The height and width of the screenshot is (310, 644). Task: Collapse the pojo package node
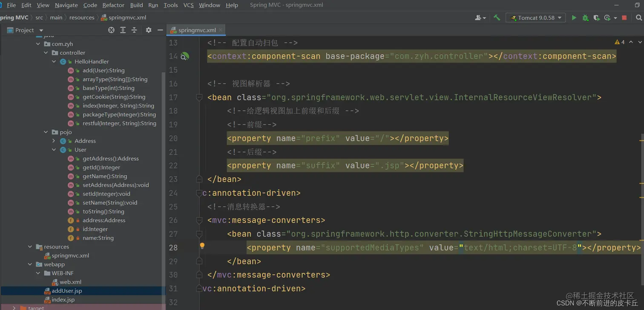46,132
